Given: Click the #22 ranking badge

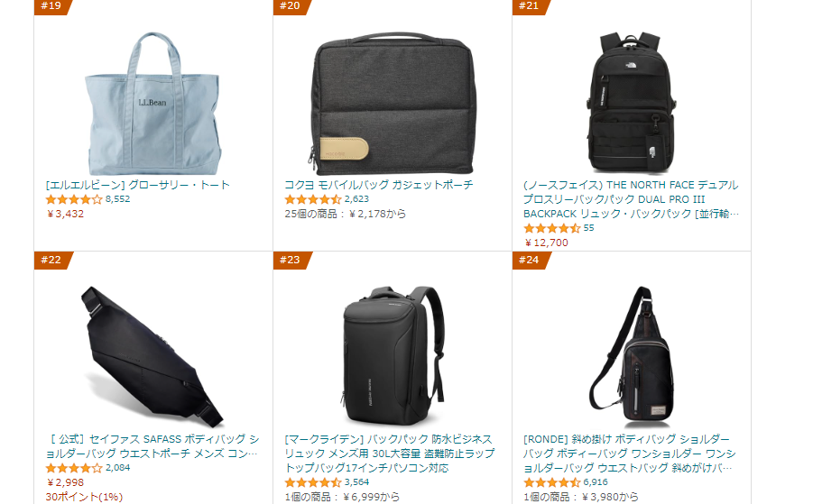Looking at the screenshot, I should (52, 261).
